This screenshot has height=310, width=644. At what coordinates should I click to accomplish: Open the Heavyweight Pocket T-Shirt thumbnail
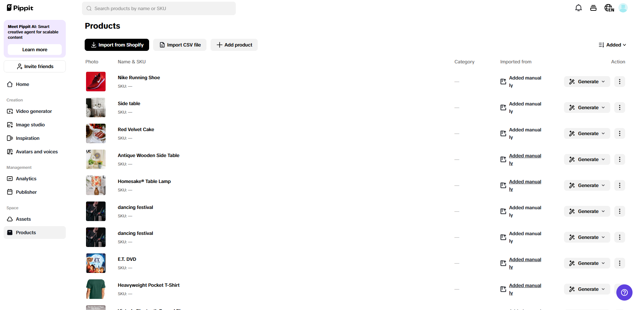coord(96,289)
